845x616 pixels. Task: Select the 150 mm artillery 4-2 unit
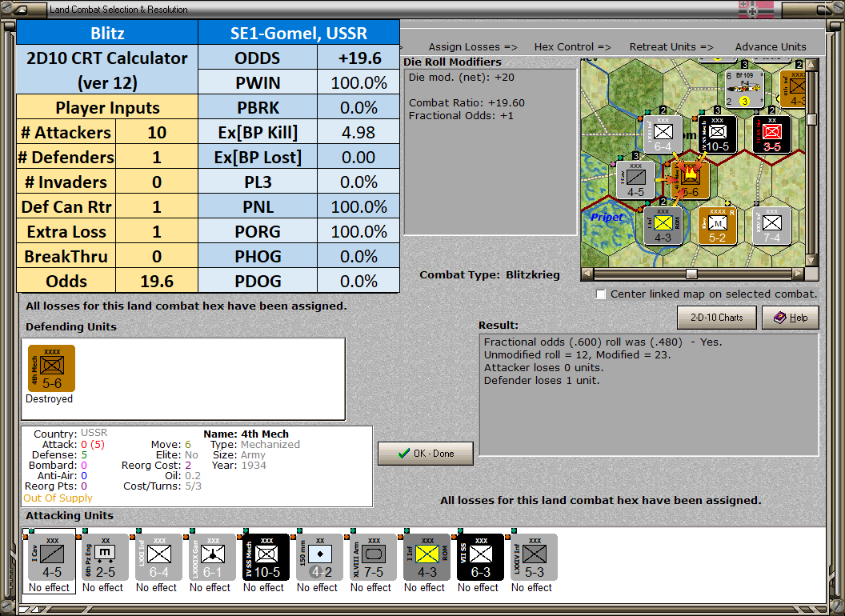point(319,558)
